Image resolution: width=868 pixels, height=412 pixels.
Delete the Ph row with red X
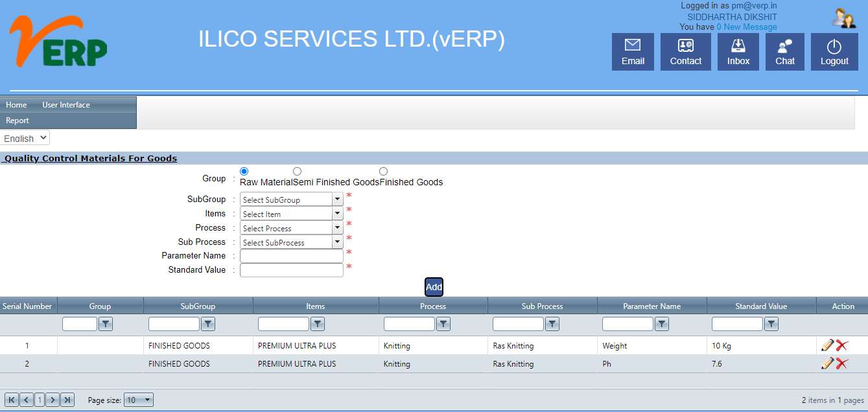click(x=841, y=363)
